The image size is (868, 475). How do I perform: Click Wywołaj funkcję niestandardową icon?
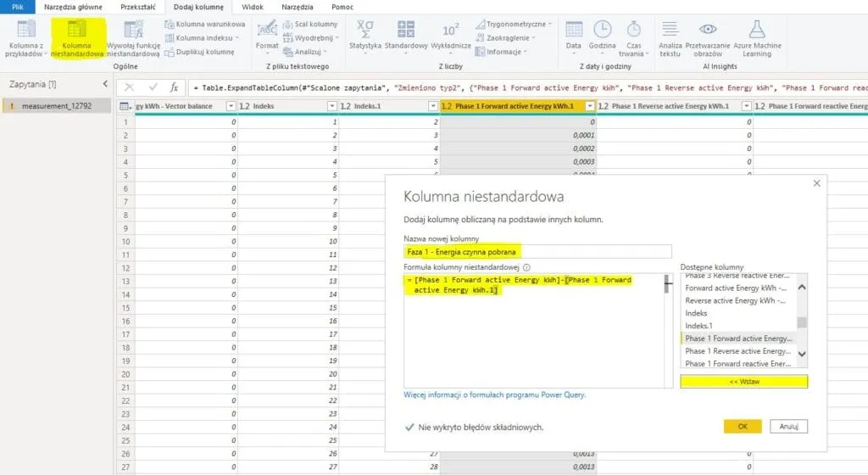tap(133, 30)
